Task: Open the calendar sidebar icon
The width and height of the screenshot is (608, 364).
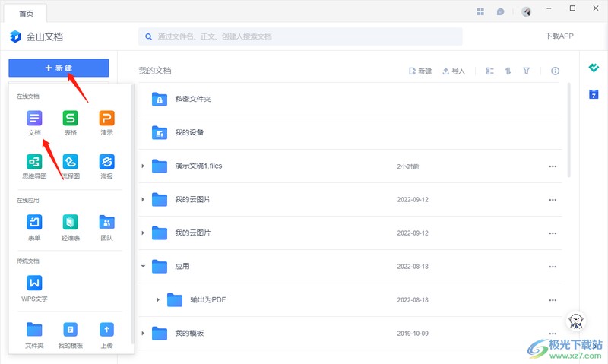Action: tap(594, 94)
